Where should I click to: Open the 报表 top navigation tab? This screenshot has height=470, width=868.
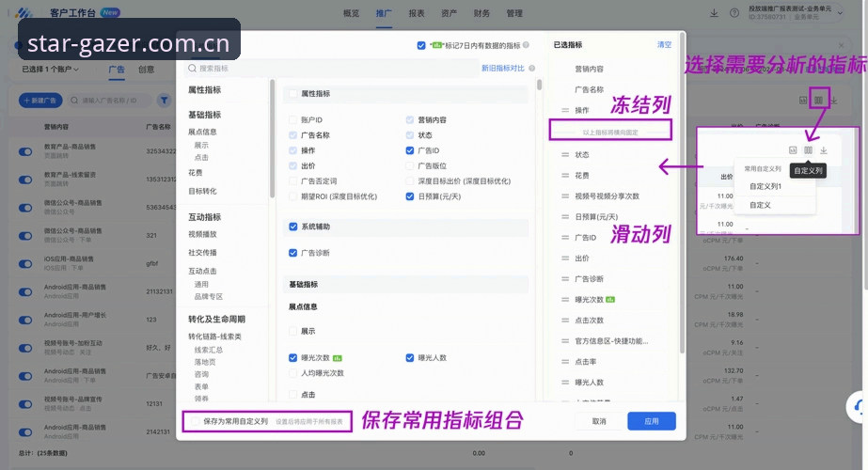417,13
